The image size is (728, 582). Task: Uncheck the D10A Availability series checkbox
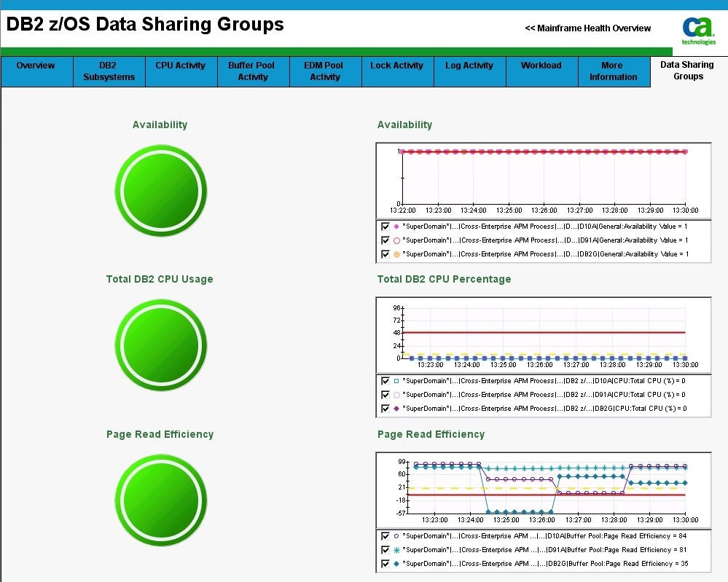click(385, 227)
